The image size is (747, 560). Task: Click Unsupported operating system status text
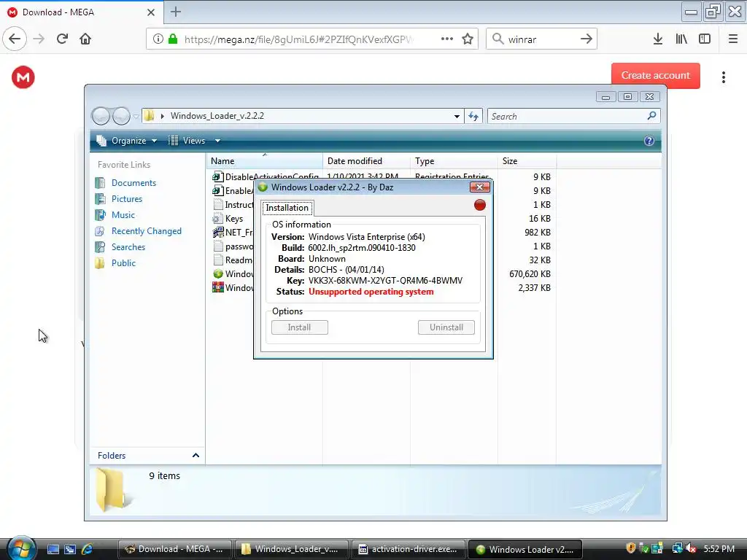pos(371,292)
